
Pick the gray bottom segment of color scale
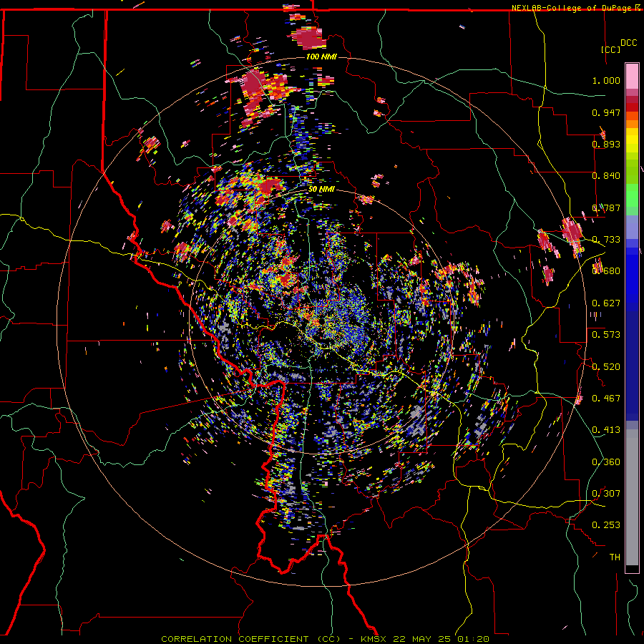[x=632, y=497]
